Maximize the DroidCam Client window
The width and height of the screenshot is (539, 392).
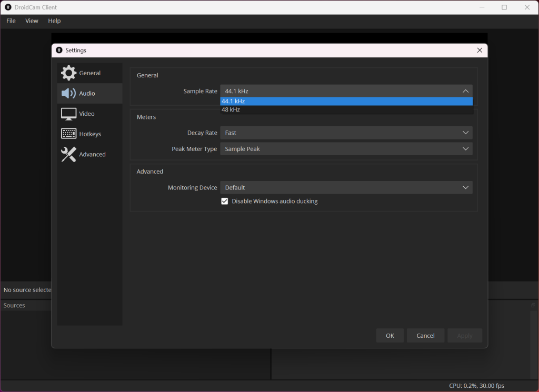[504, 7]
